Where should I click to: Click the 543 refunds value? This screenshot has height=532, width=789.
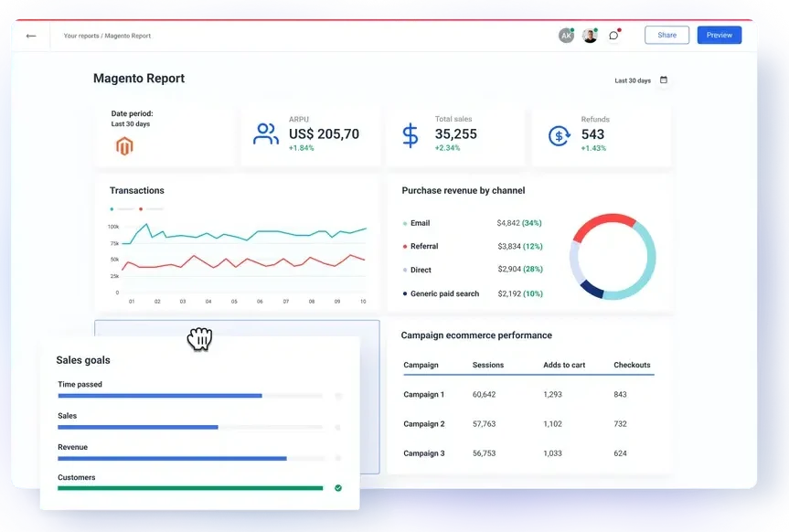(592, 134)
